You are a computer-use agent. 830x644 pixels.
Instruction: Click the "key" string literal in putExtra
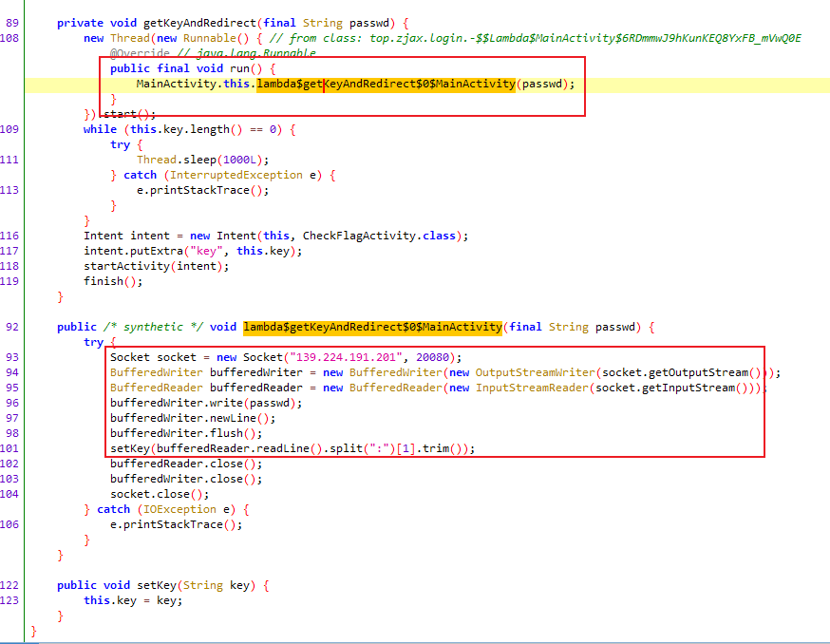coord(206,251)
